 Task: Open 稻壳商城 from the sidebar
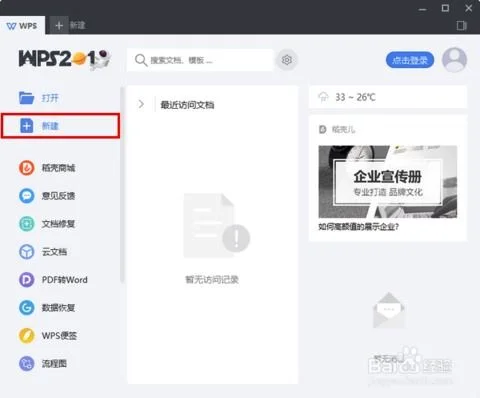pyautogui.click(x=47, y=168)
